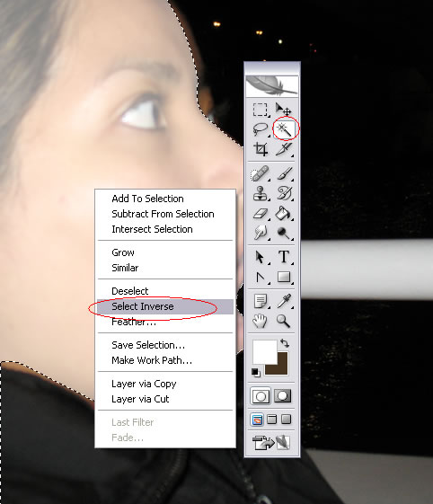Select the Horizontal Type tool
The image size is (433, 504).
pos(284,257)
